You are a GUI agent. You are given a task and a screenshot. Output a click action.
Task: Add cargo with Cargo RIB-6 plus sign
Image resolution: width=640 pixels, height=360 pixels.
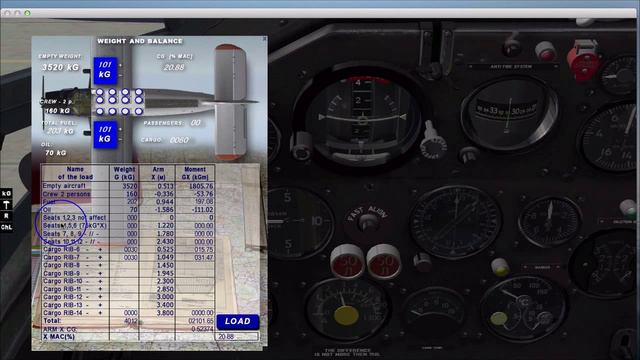click(x=100, y=249)
